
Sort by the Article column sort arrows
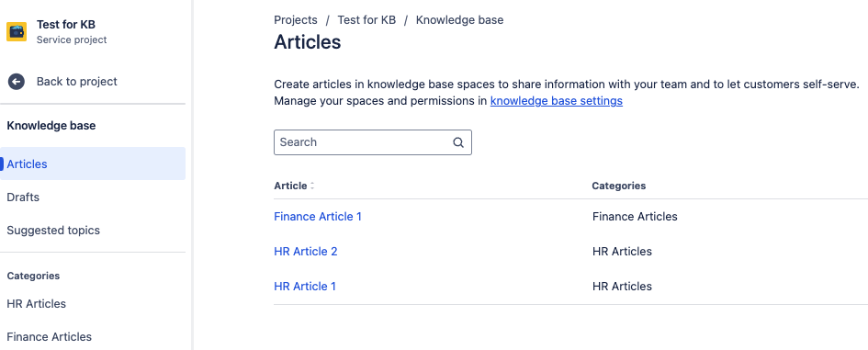click(312, 186)
